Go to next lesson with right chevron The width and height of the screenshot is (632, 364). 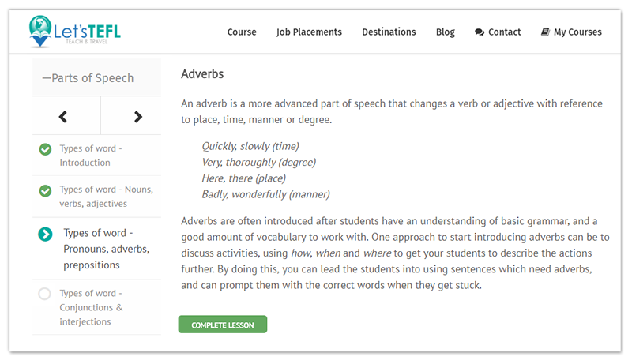pos(137,117)
